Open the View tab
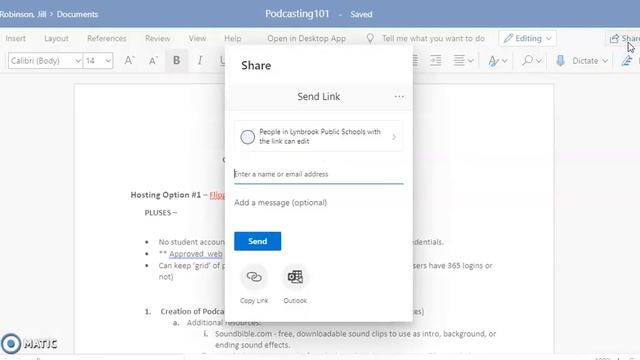Image resolution: width=640 pixels, height=360 pixels. (197, 38)
